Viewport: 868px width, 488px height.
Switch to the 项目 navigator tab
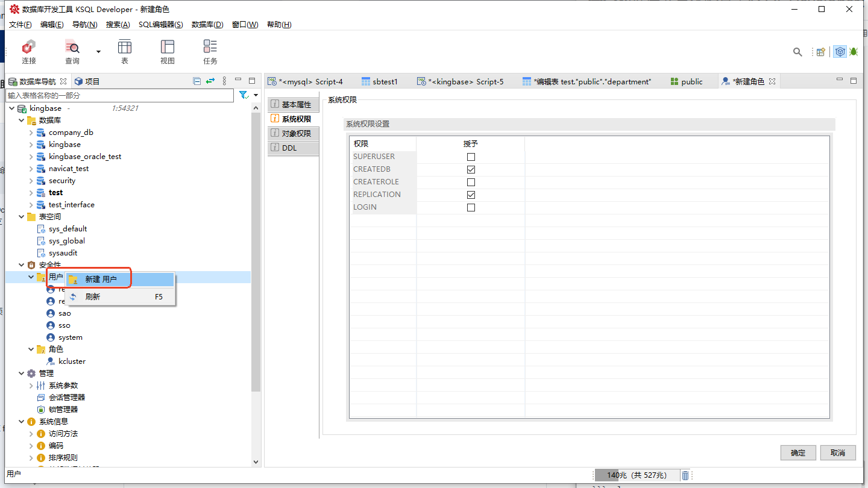click(x=87, y=81)
